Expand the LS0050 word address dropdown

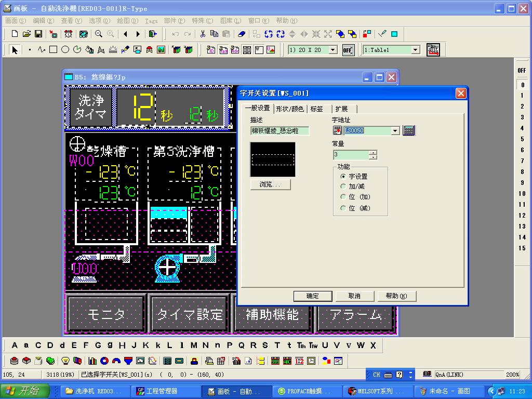click(395, 131)
